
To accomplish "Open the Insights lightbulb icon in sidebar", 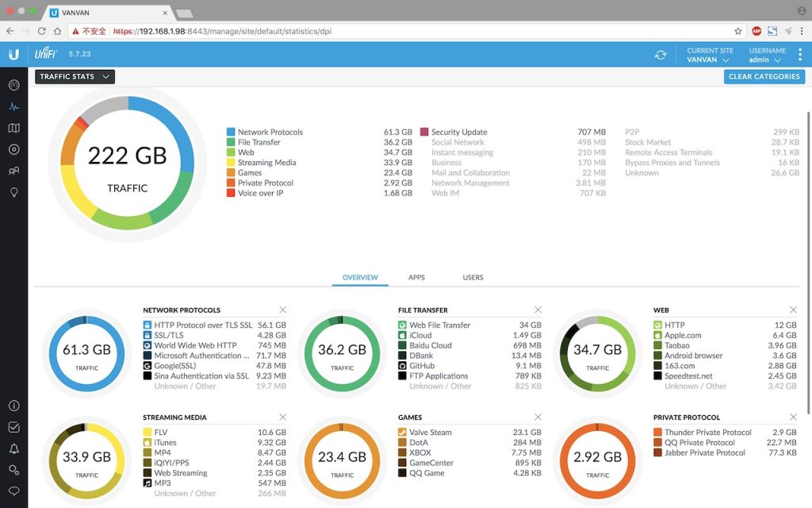I will (x=14, y=192).
